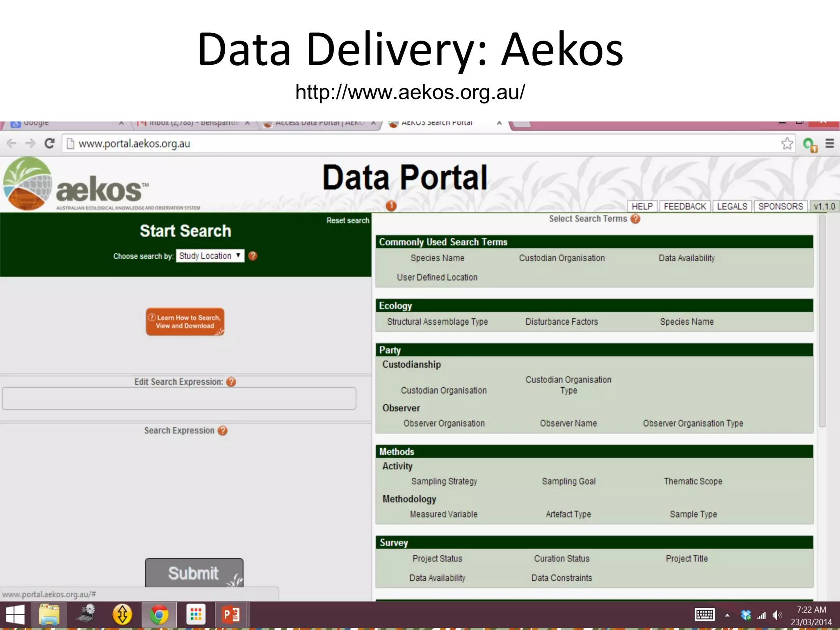Click the volume speaker tray icon
840x630 pixels.
777,615
